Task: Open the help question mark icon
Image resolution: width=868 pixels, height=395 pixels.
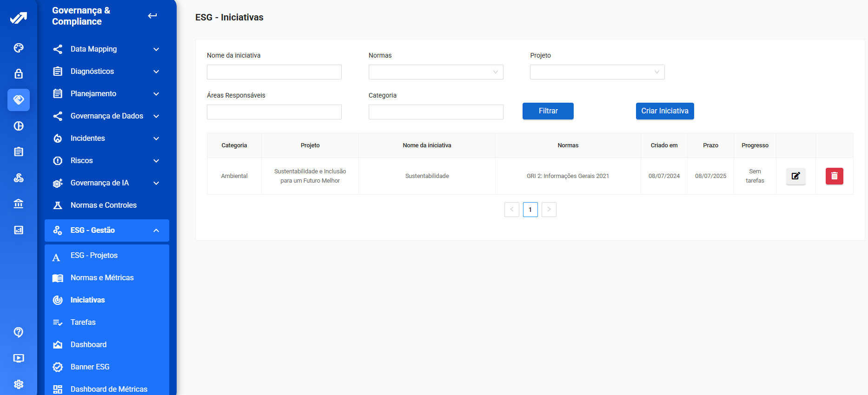Action: [x=19, y=332]
